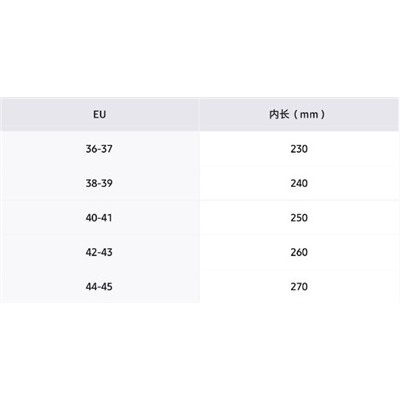Viewport: 400px width, 400px height.
Task: Click number 39 in second row
Action: 107,183
